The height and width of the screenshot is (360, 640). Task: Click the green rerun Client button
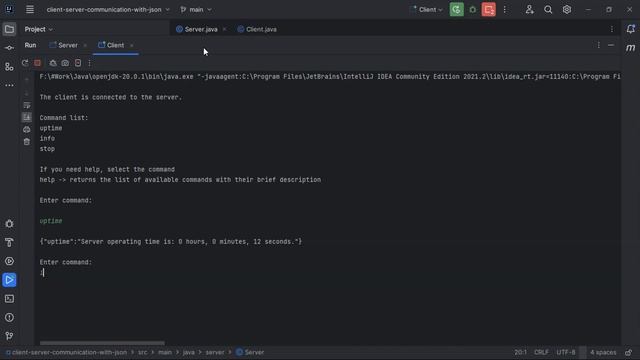[456, 9]
